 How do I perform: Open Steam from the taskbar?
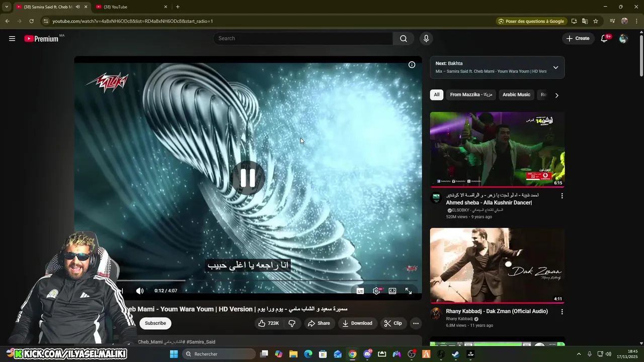pyautogui.click(x=455, y=354)
